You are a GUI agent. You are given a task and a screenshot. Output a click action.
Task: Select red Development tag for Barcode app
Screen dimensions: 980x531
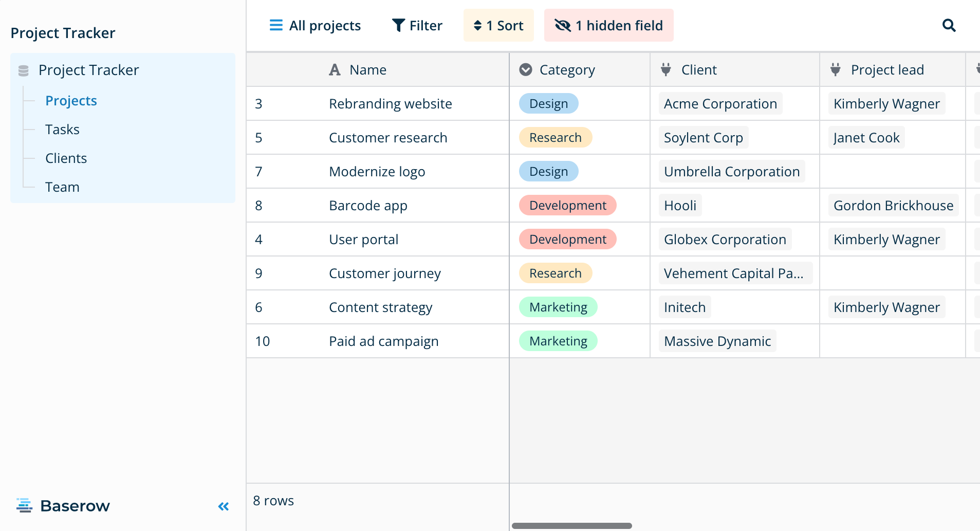point(567,206)
